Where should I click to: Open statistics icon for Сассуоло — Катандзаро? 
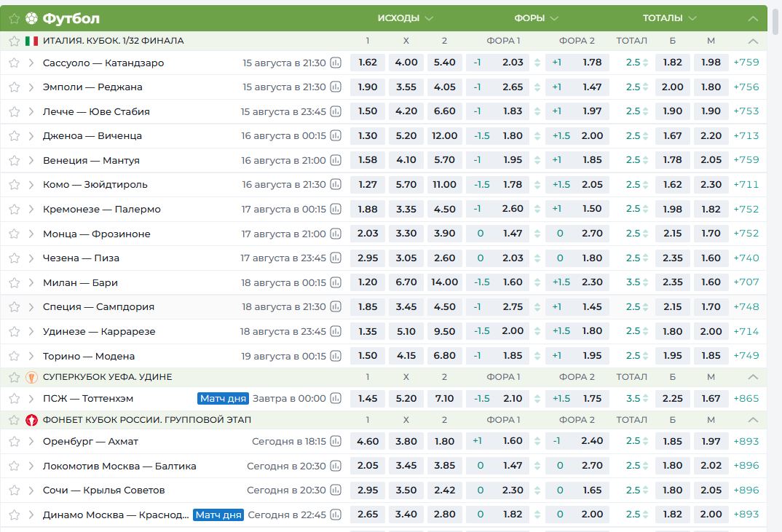click(x=336, y=63)
